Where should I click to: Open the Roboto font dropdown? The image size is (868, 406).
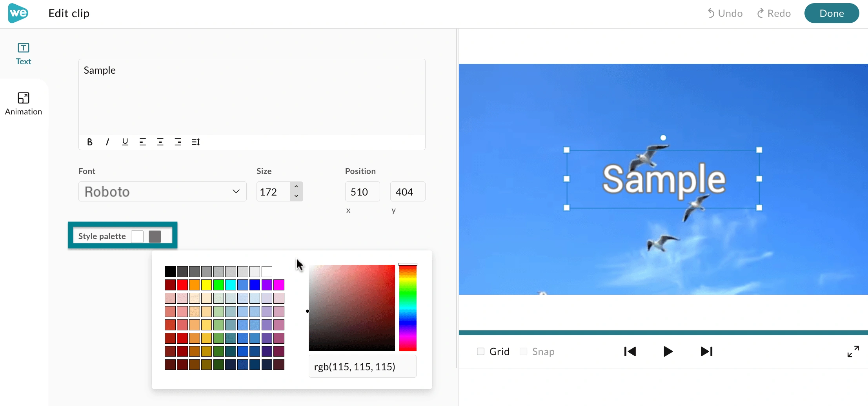pos(162,192)
